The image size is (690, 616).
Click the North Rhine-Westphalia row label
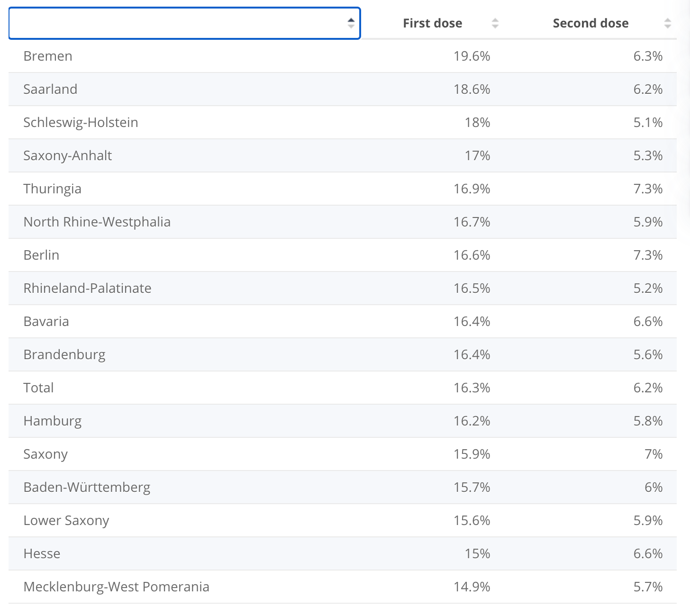point(97,222)
